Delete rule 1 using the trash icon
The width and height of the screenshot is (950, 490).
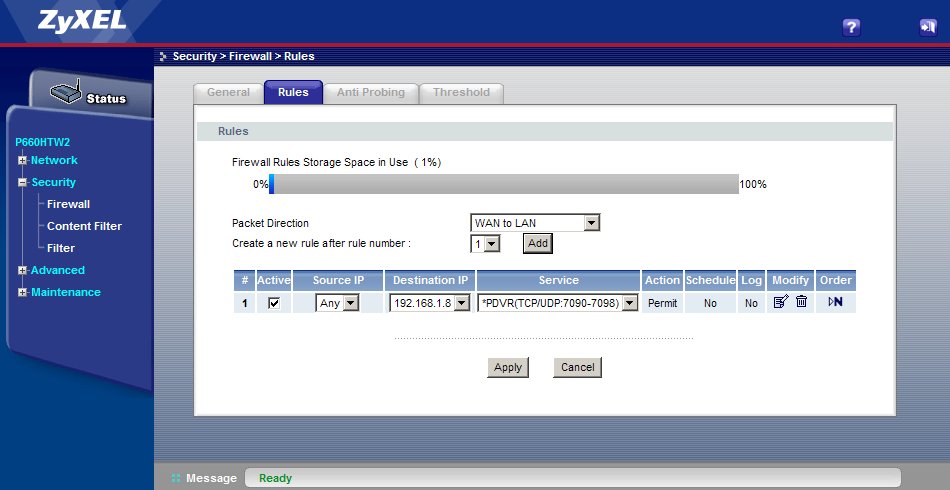point(801,303)
